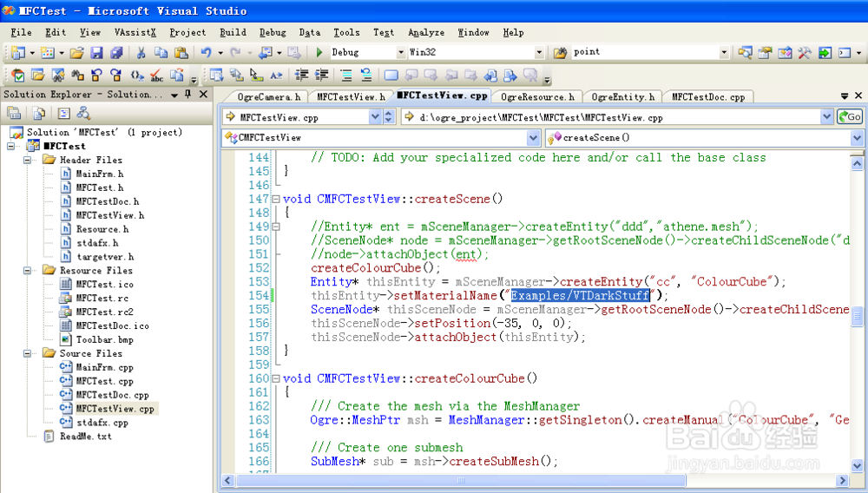Screen dimensions: 868x493
Task: Click the Solution Explorer Properties icon
Action: [14, 114]
